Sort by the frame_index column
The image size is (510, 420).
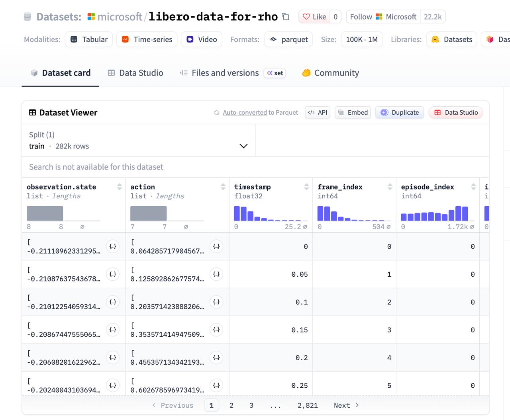tap(390, 187)
